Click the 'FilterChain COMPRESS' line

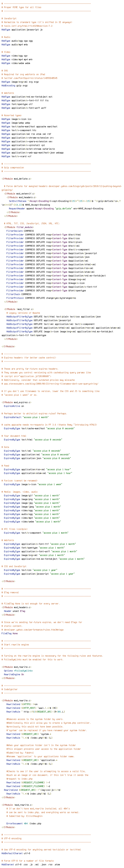coord(19,294)
